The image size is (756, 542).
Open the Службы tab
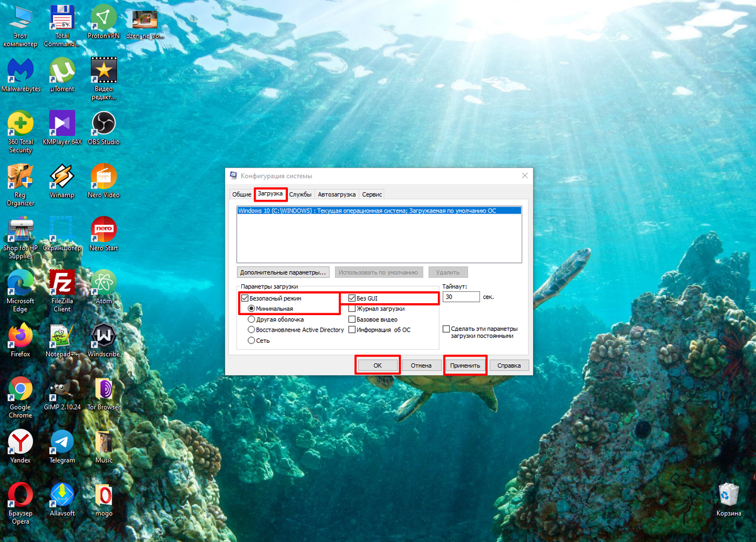click(300, 194)
